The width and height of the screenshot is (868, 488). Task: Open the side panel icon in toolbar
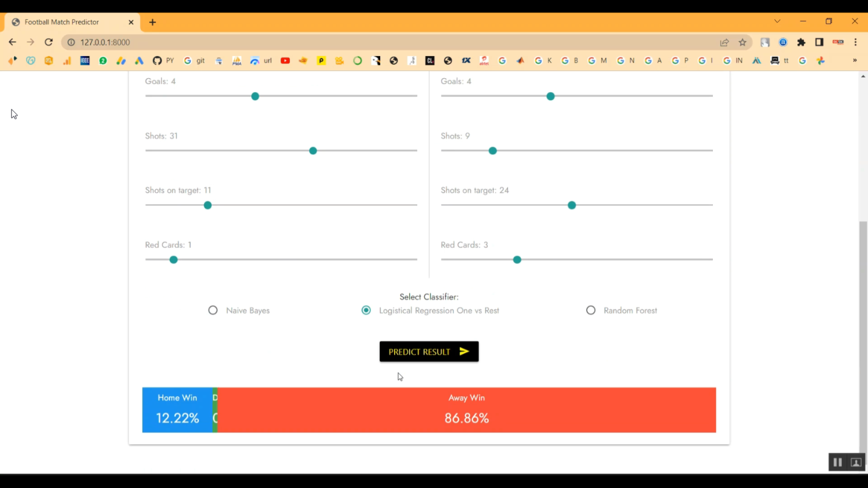[819, 42]
